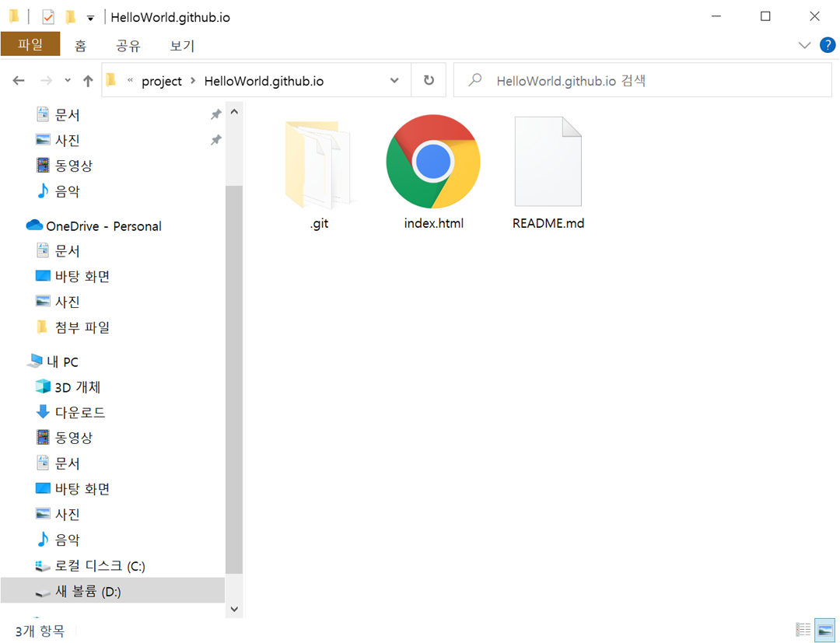Click the 내 PC computer icon
This screenshot has height=643, width=840.
35,362
